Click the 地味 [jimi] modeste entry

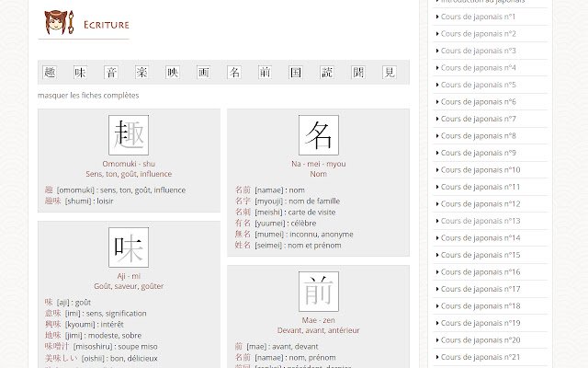[93, 335]
